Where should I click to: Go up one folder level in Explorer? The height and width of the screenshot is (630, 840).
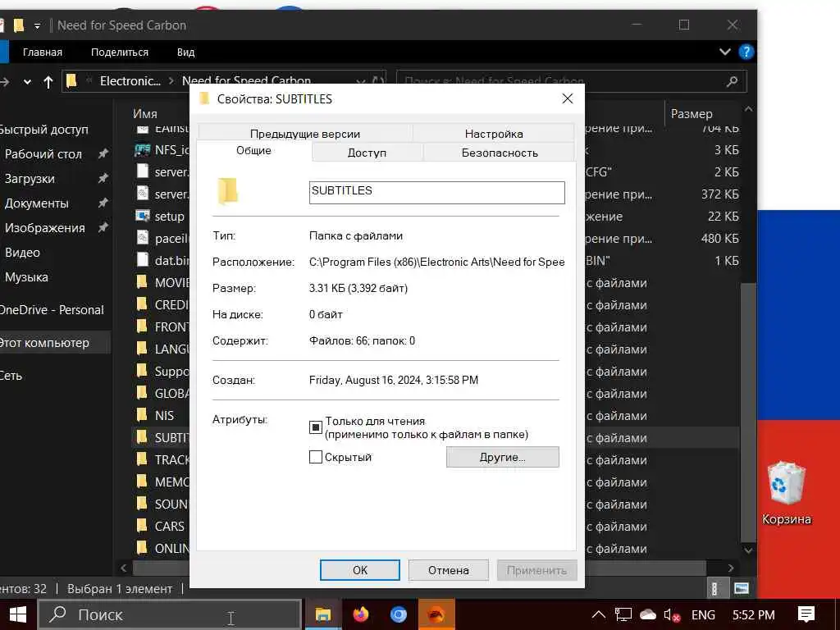coord(48,82)
